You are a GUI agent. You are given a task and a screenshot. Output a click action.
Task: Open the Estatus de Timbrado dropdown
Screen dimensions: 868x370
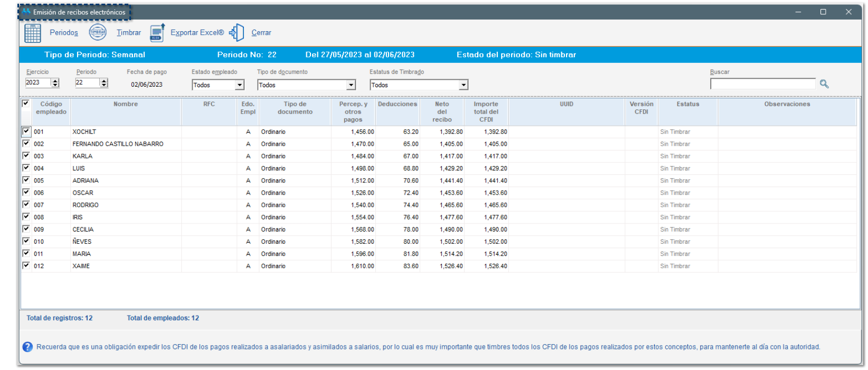463,85
